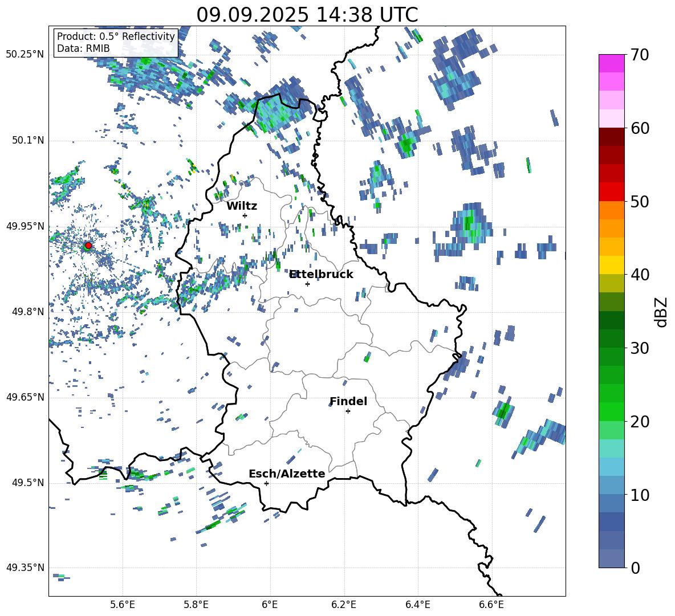This screenshot has width=675, height=616.
Task: Click the 50.25°N latitude label
Action: pos(25,55)
